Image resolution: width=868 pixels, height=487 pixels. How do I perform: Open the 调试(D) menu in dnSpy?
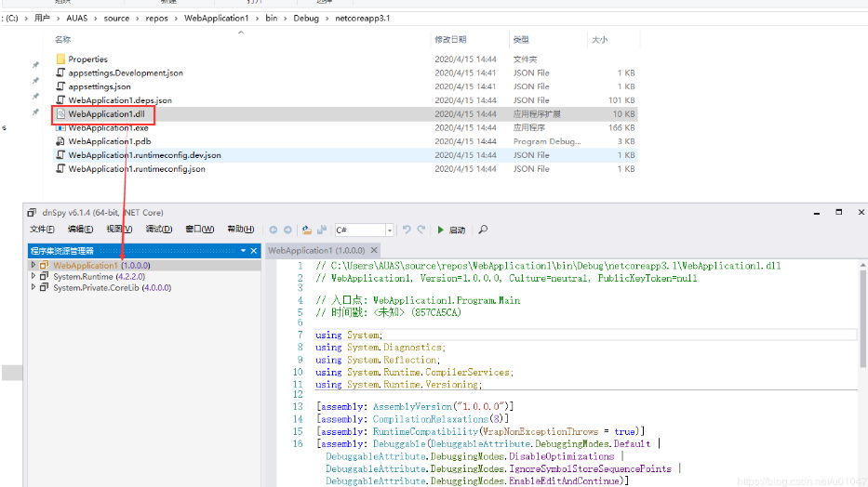click(x=158, y=229)
